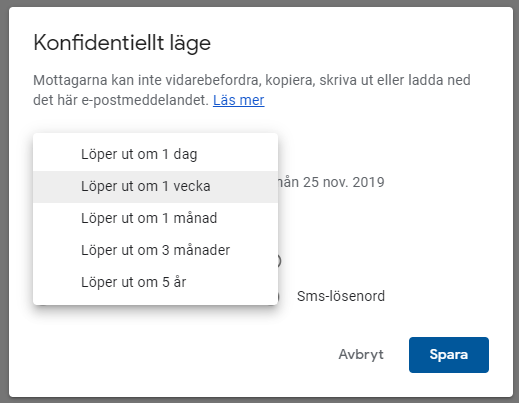Click the partly hidden Sms-lösenord radio circle
Viewport: 519px width, 403px height.
(x=279, y=296)
